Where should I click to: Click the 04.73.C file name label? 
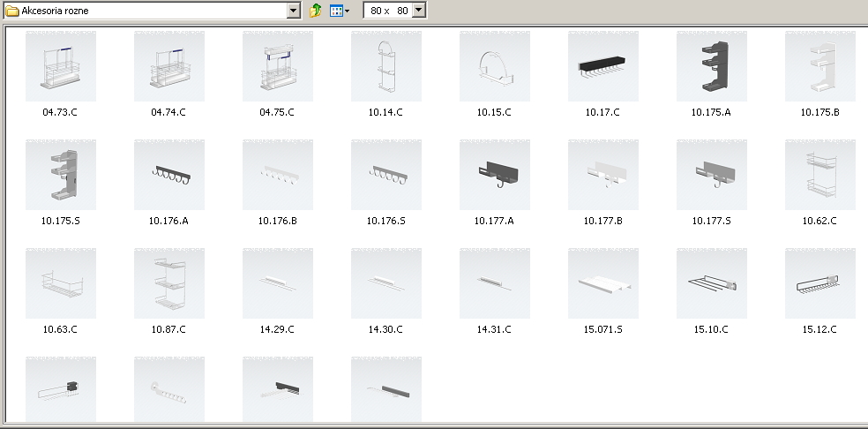pyautogui.click(x=60, y=112)
